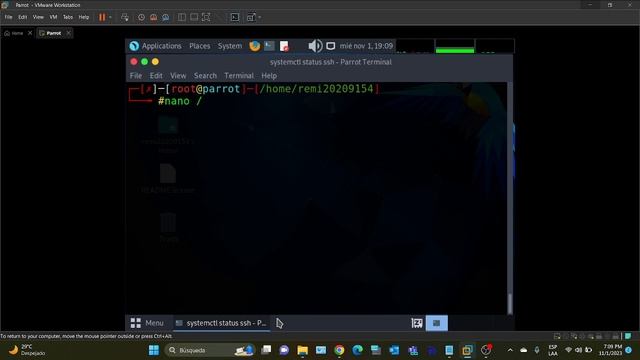Revert the VM to its previous snapshot
This screenshot has height=360, width=640.
[153, 17]
